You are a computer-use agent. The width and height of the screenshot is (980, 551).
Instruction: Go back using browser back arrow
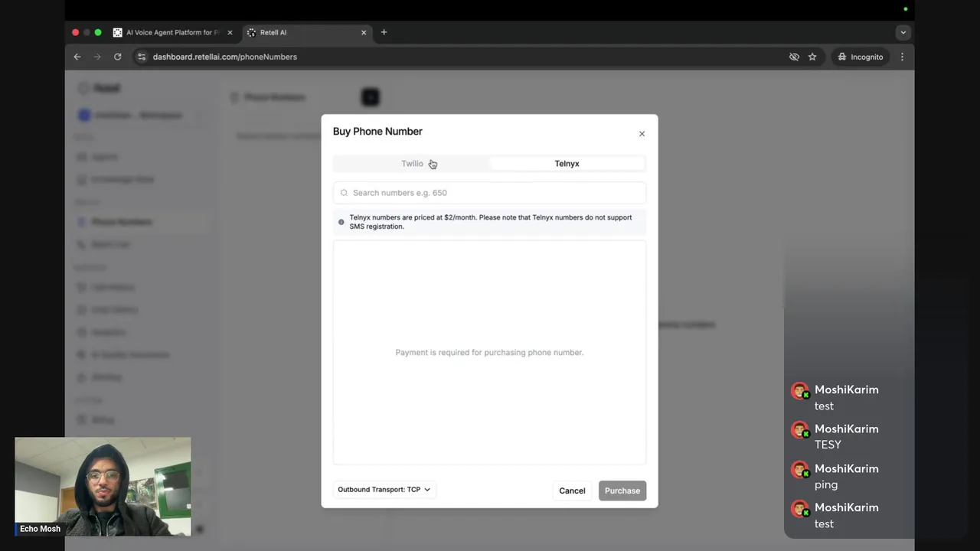click(x=77, y=57)
